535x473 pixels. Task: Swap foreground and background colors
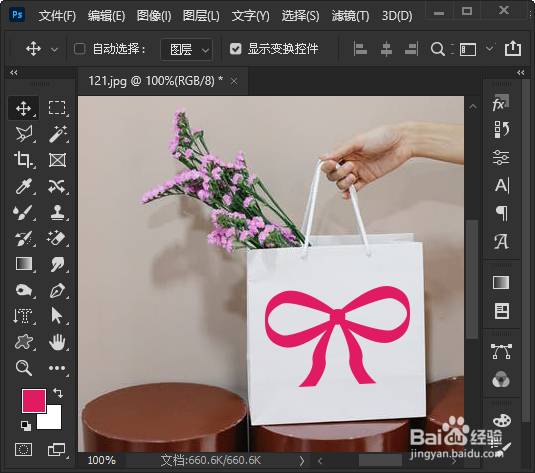(58, 393)
